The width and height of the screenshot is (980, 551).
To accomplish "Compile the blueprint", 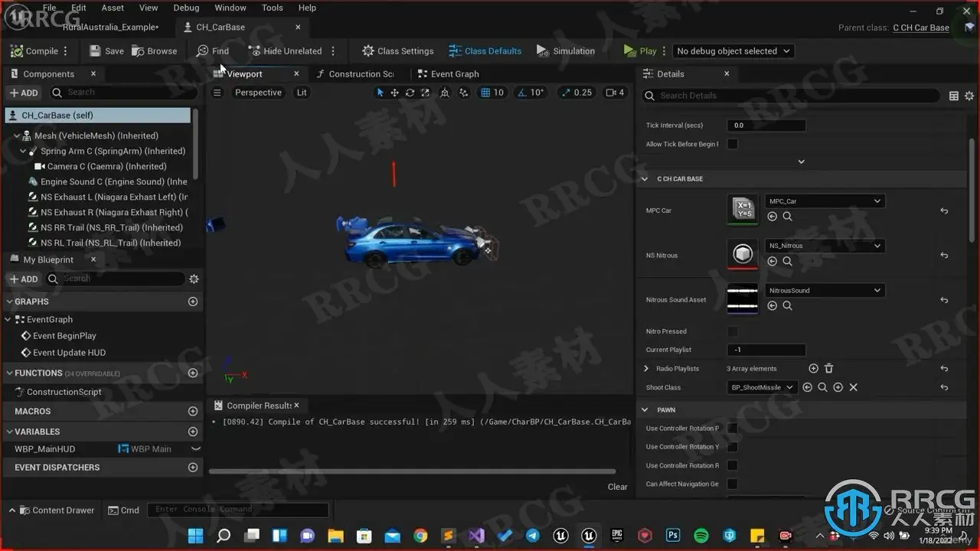I will point(34,51).
